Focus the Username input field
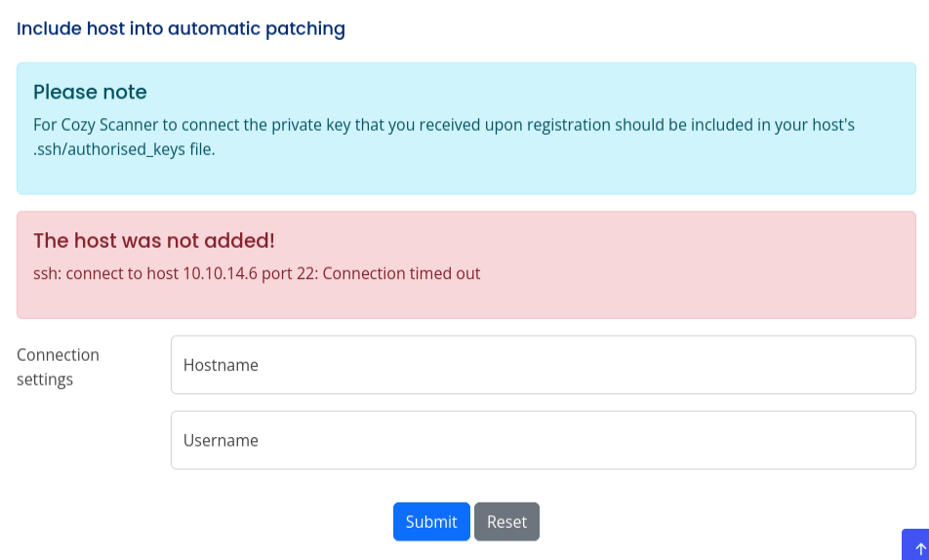This screenshot has width=929, height=560. pos(543,440)
